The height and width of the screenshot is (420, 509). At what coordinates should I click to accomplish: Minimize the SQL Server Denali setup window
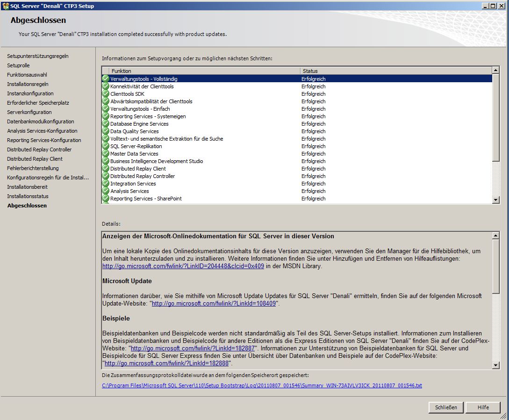(x=485, y=6)
